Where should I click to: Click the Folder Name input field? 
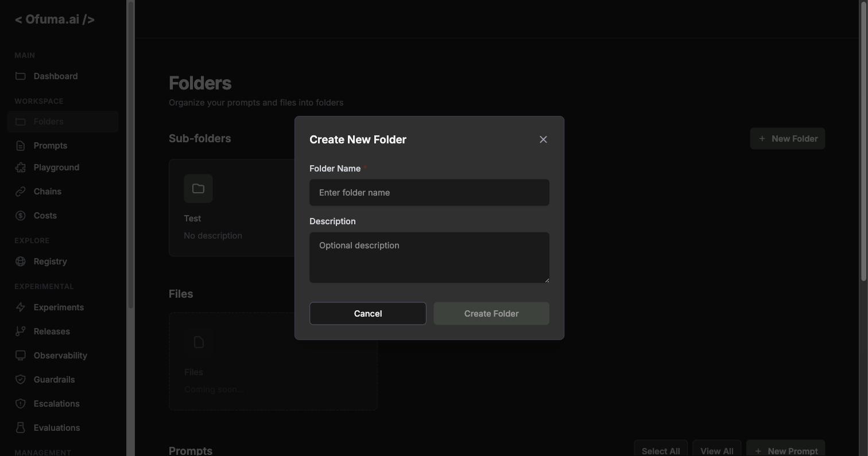pyautogui.click(x=429, y=193)
